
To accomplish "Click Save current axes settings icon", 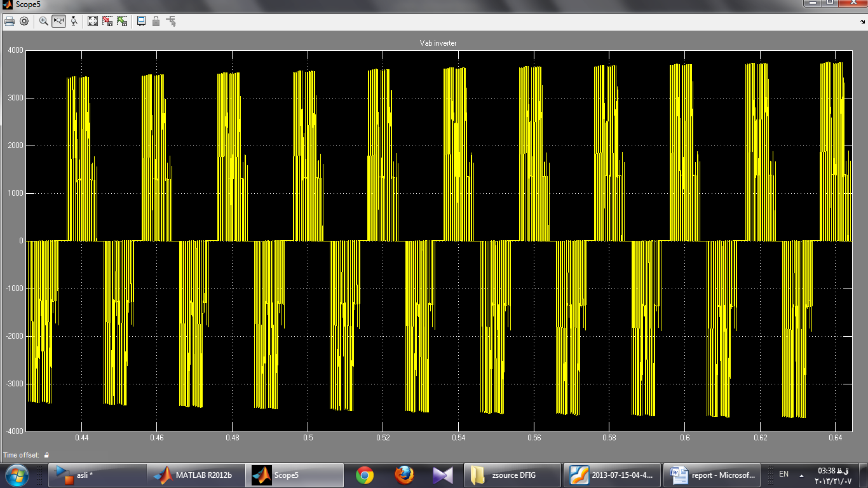I will tap(107, 21).
